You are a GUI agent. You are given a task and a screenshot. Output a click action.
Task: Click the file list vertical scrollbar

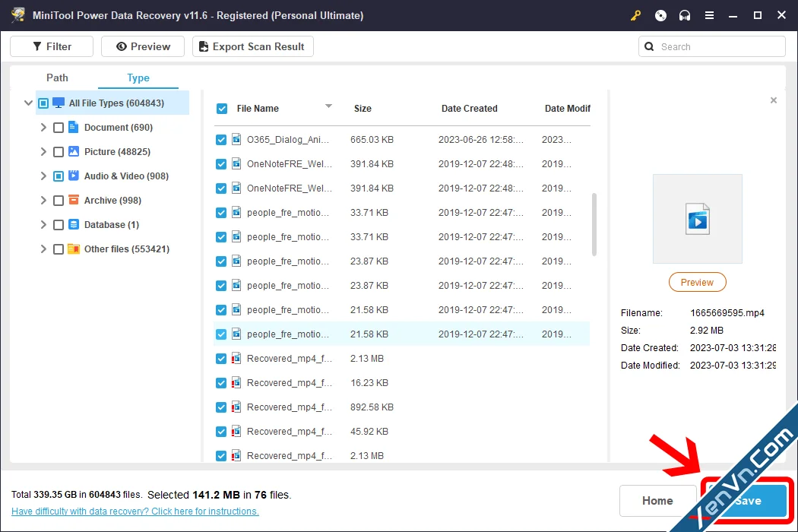(594, 224)
